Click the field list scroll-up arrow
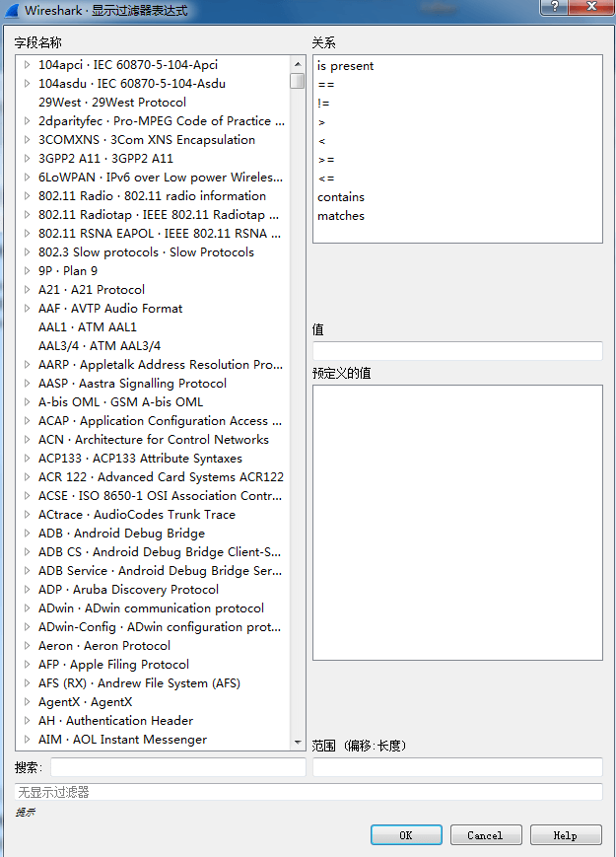 tap(298, 64)
